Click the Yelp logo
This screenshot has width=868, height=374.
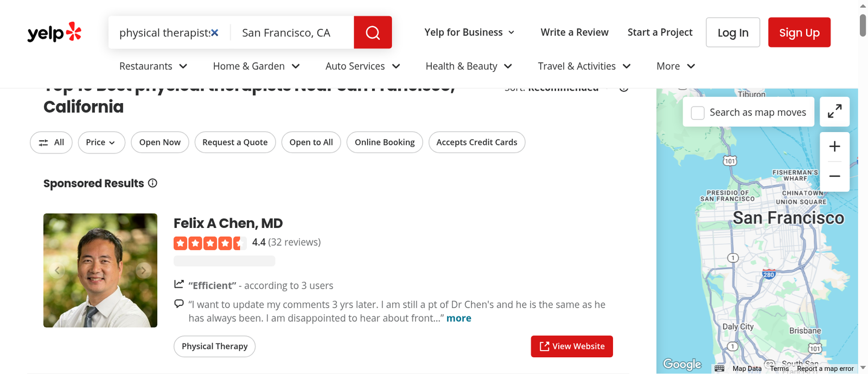click(x=54, y=33)
